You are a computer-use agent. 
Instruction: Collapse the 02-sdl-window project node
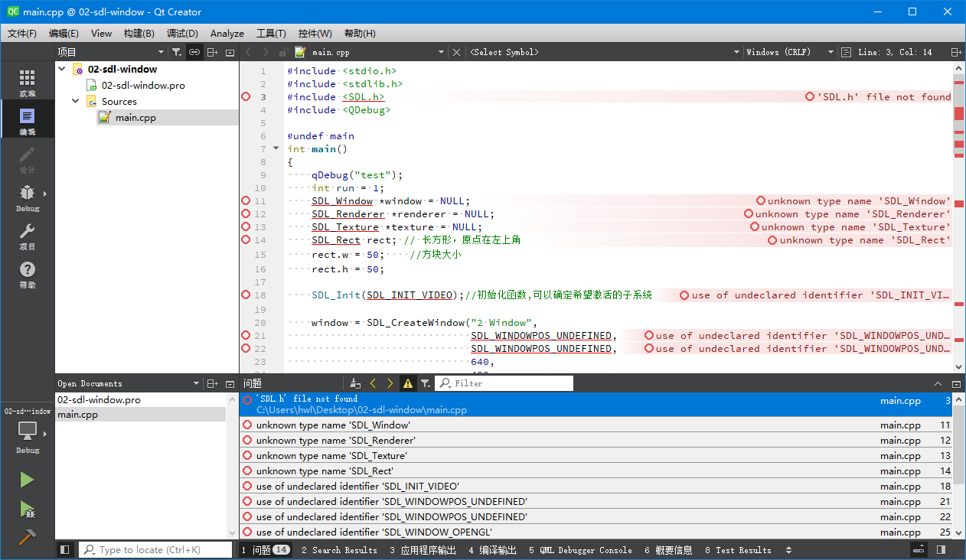click(62, 69)
